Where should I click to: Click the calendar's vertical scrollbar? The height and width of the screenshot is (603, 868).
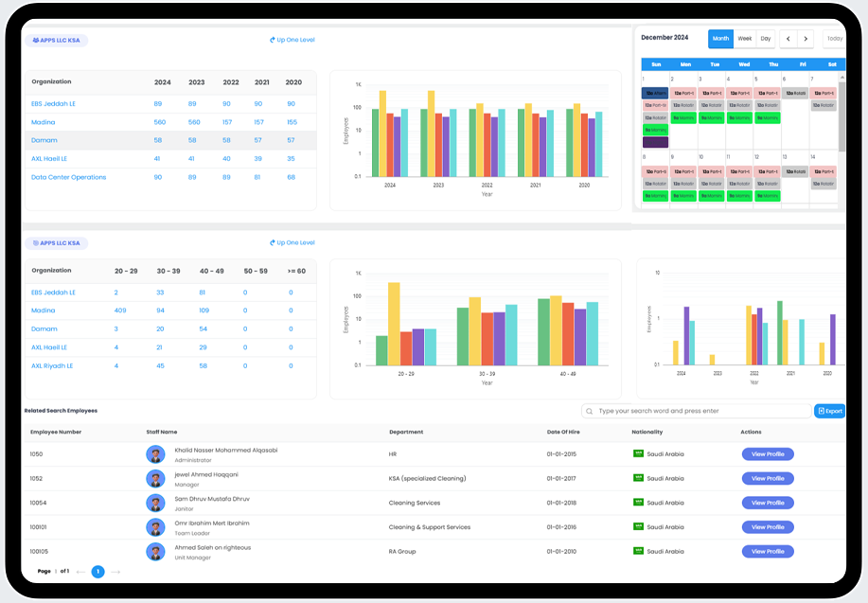[x=842, y=114]
